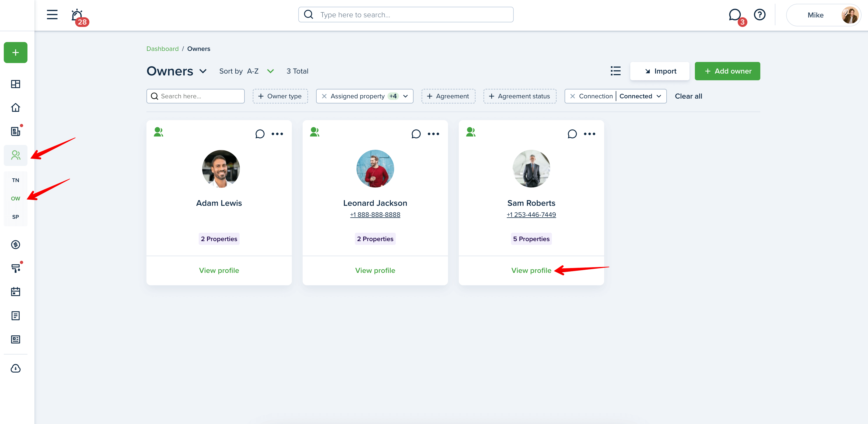Go to Dashboard breadcrumb
Image resolution: width=868 pixels, height=424 pixels.
pos(162,48)
